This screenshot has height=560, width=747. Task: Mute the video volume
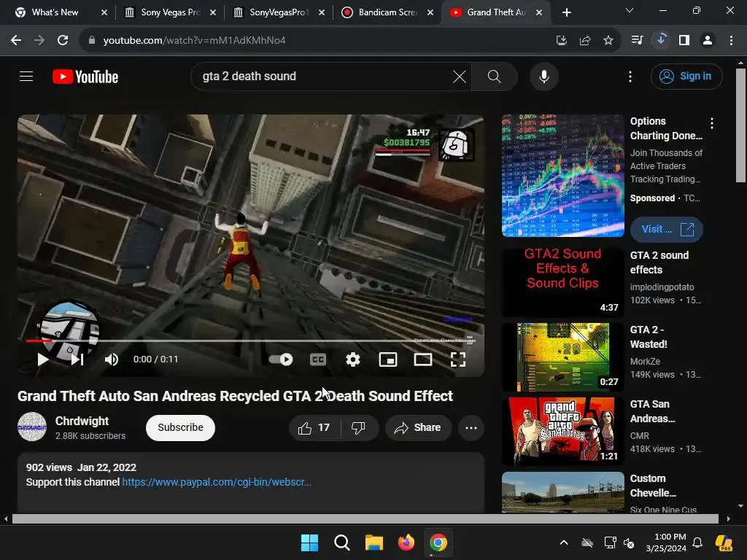click(112, 359)
